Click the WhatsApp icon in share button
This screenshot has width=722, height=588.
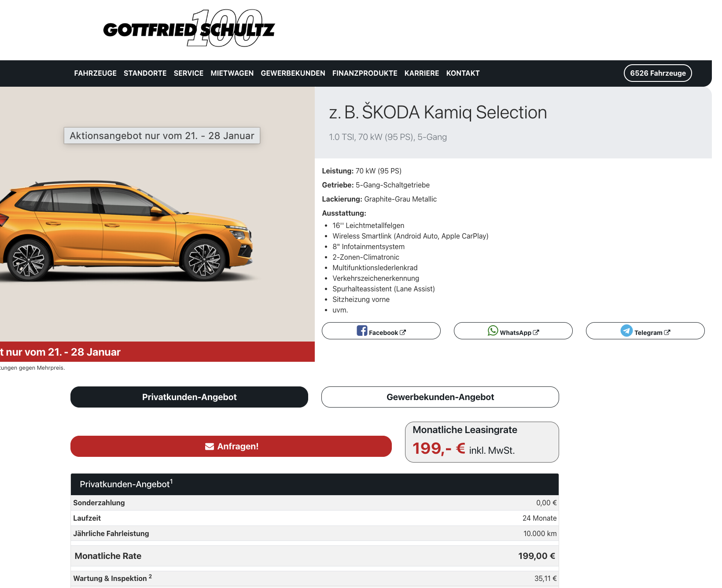point(493,331)
